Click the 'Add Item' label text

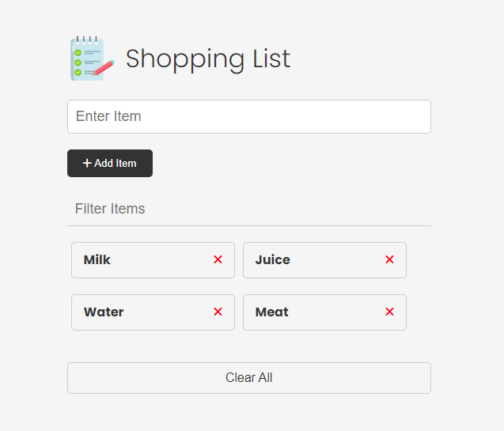click(116, 163)
